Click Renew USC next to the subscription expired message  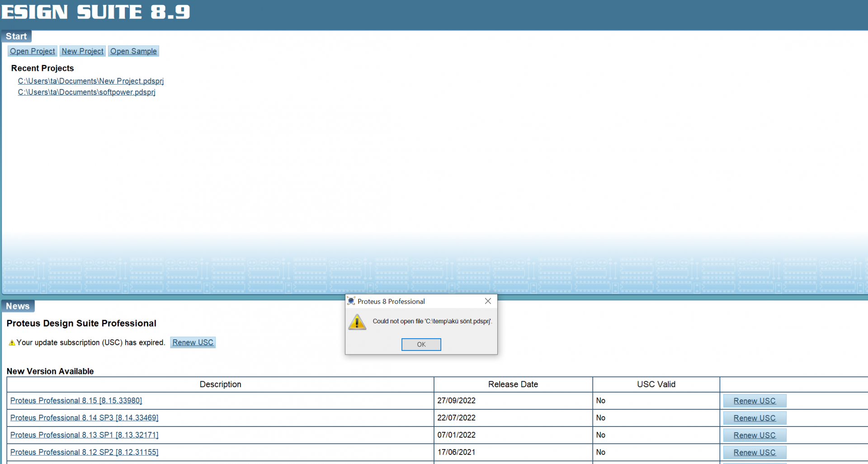193,342
